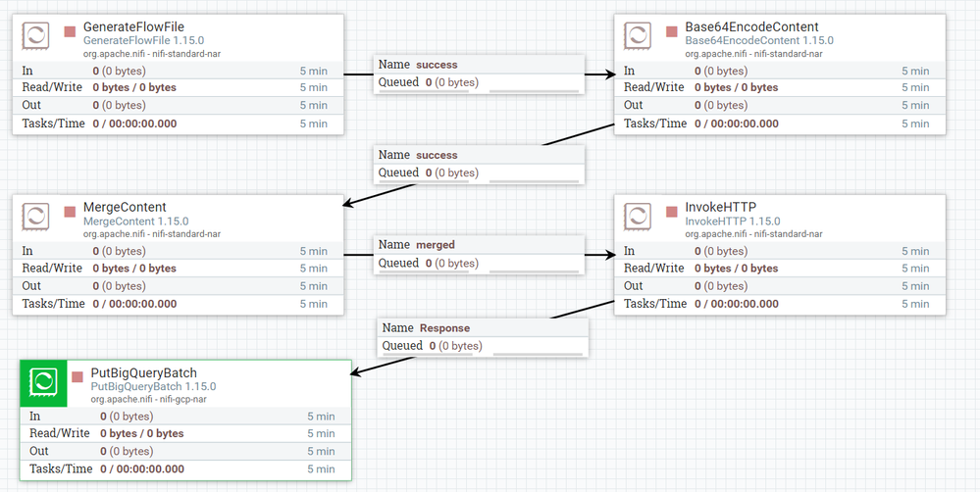Select success connection leading to MergeContent

(480, 165)
